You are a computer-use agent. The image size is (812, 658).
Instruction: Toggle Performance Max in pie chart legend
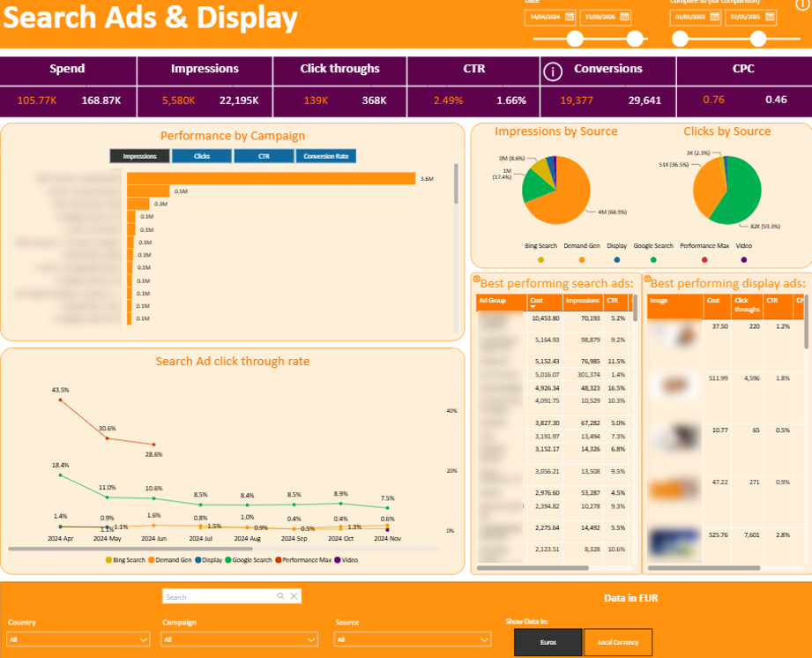tap(704, 253)
